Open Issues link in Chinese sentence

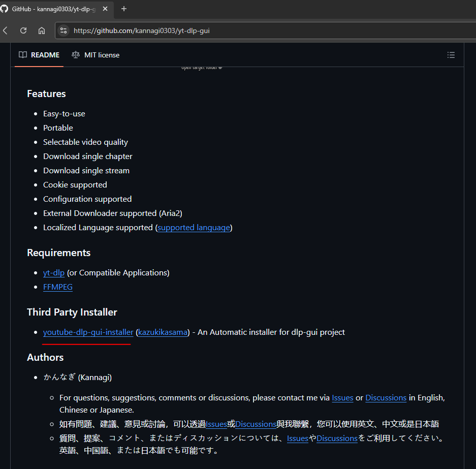pos(216,424)
